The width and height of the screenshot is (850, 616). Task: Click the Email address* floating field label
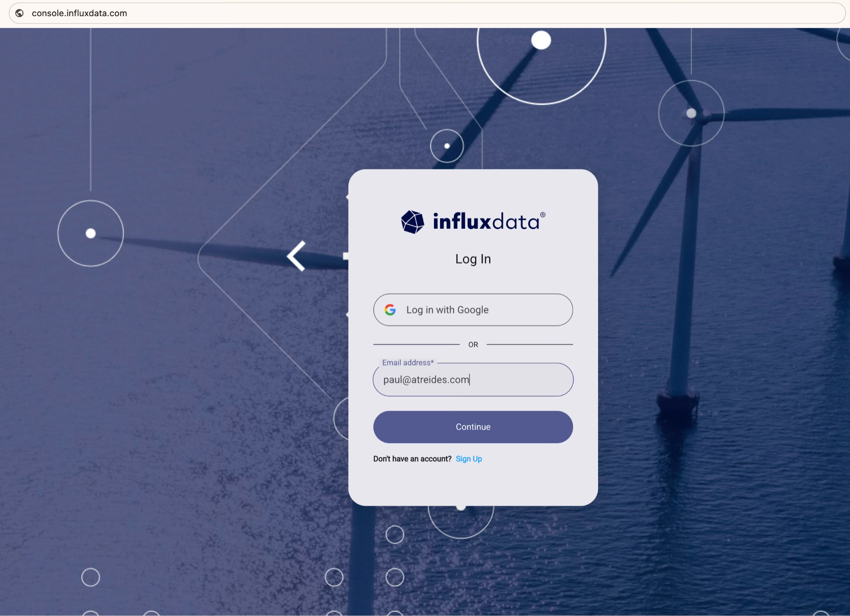pos(407,362)
